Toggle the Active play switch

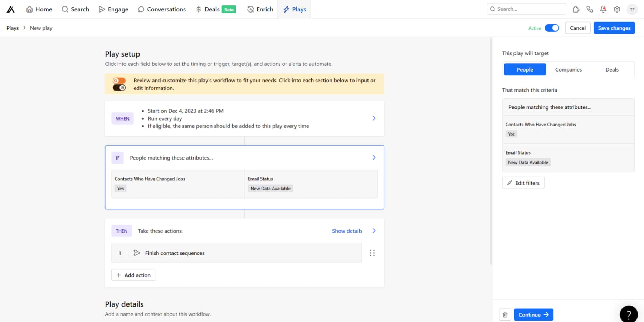(552, 28)
